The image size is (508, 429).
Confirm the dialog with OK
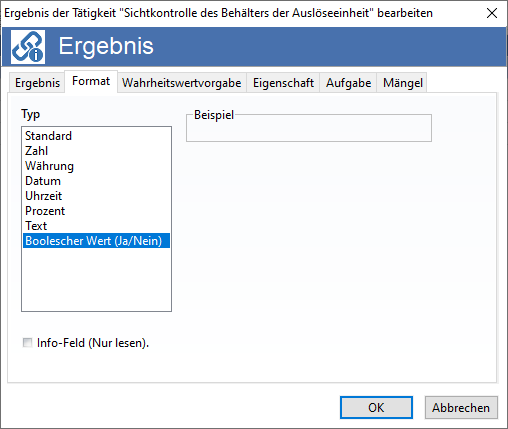tap(376, 407)
